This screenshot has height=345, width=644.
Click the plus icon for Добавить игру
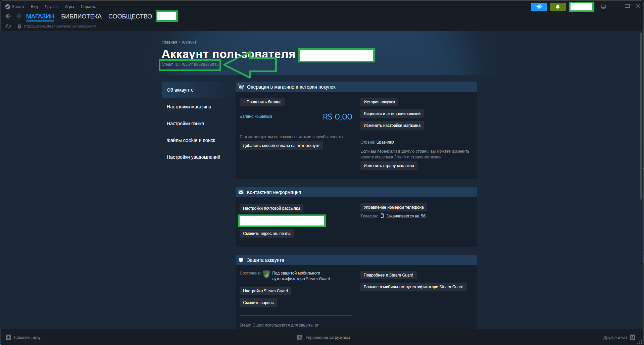[x=8, y=337]
